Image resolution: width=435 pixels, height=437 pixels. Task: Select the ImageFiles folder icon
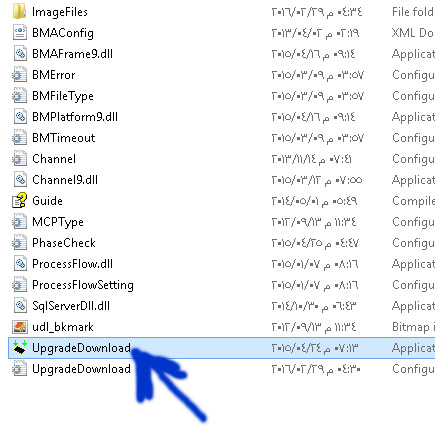coord(19,11)
